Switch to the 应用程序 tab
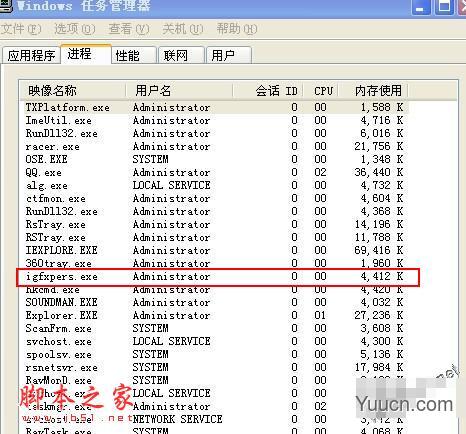Viewport: 466px width, 434px height. (31, 55)
